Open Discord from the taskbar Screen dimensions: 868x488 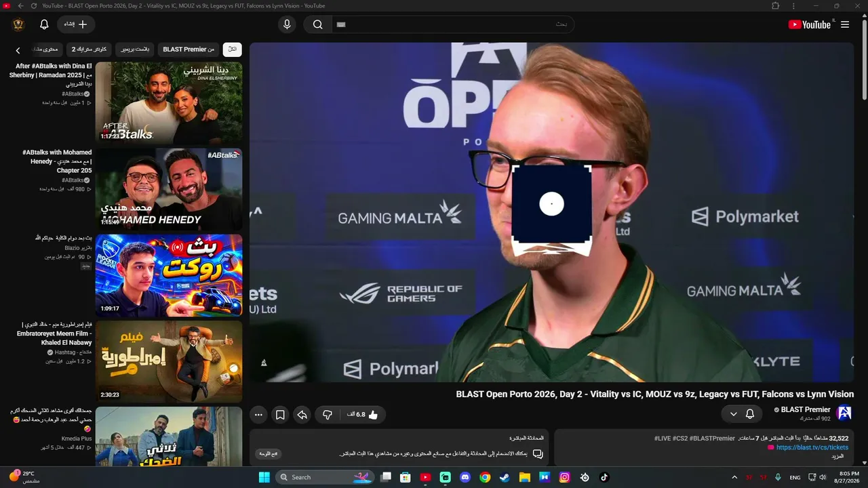tap(465, 477)
